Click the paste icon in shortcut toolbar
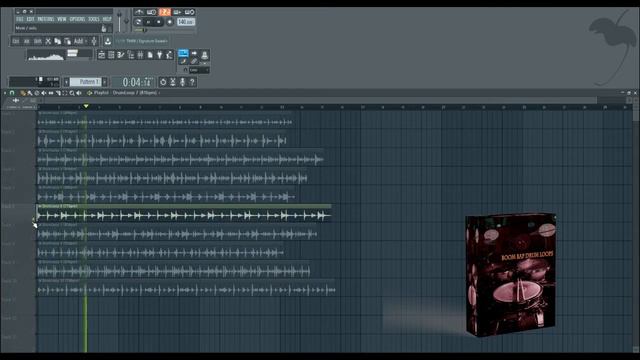Viewport: 640px width, 360px height. point(67,41)
